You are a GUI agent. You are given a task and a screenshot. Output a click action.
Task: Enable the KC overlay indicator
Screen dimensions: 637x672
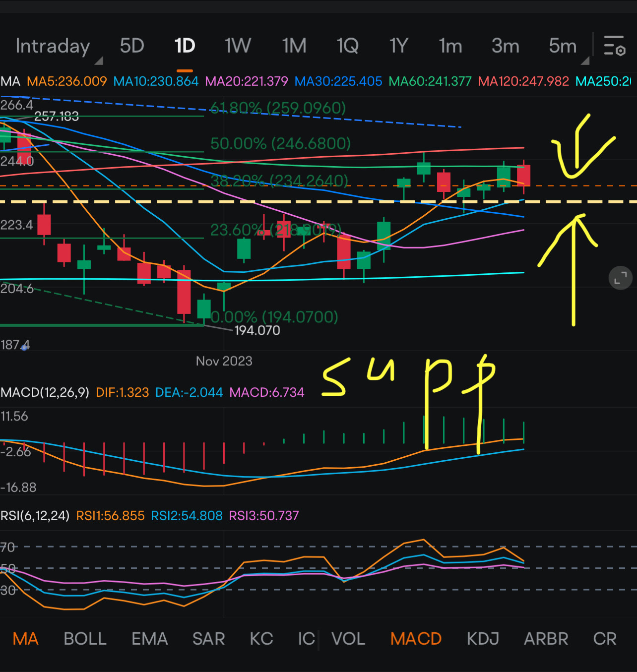[261, 639]
